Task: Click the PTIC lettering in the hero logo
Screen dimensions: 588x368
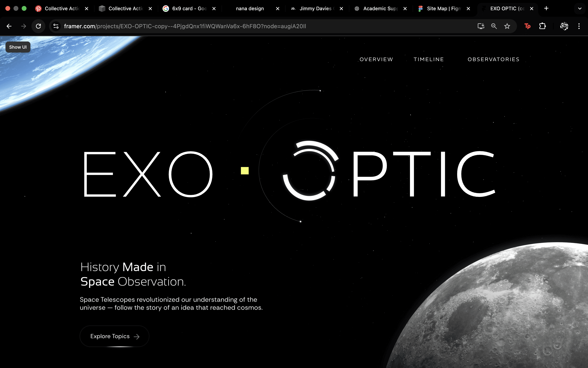Action: pos(424,174)
